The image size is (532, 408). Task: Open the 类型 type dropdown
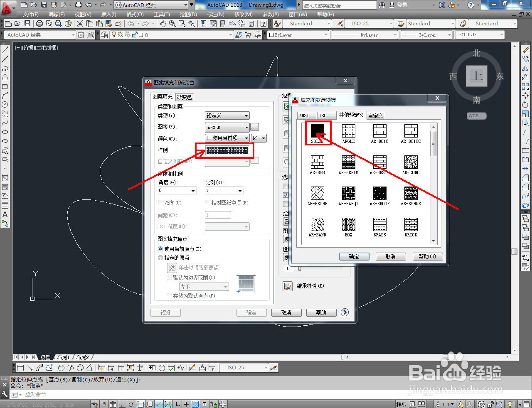click(227, 116)
